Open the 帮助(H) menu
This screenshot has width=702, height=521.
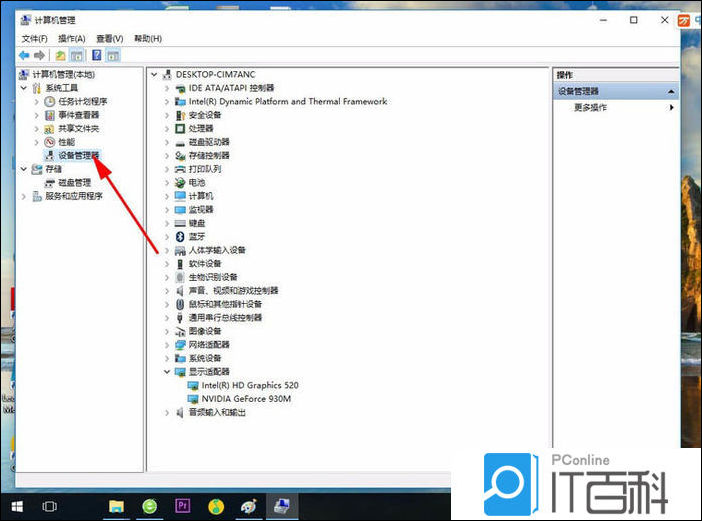tap(148, 38)
